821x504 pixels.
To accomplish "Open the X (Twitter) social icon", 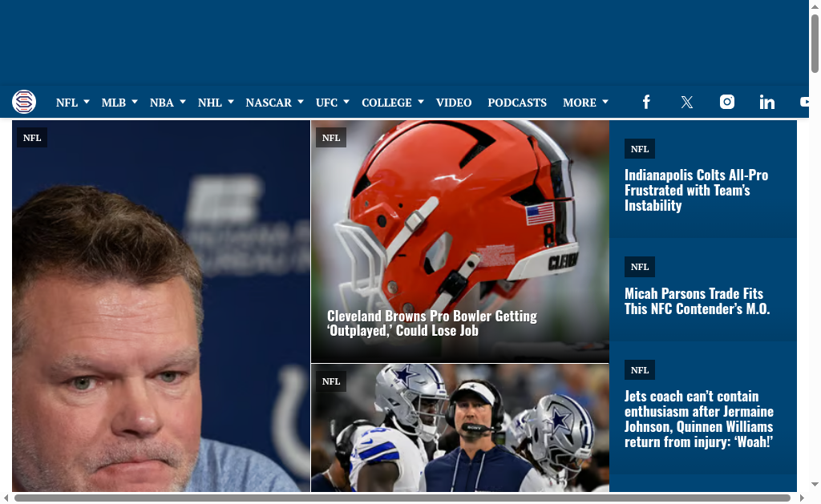I will [687, 102].
